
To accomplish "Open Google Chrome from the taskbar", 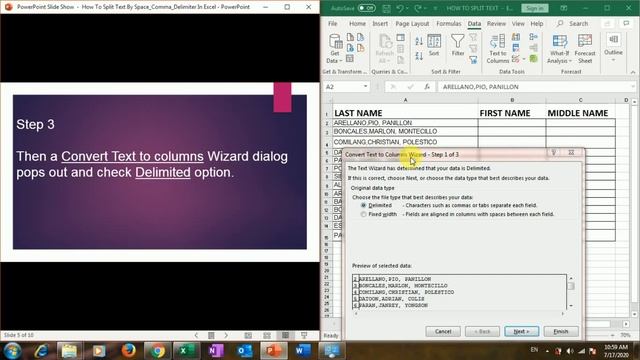I will pyautogui.click(x=157, y=351).
